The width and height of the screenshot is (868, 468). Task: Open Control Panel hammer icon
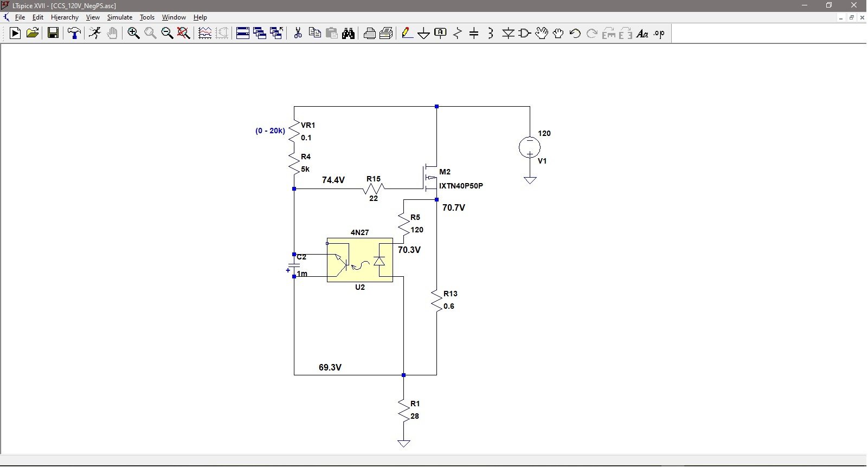click(74, 34)
